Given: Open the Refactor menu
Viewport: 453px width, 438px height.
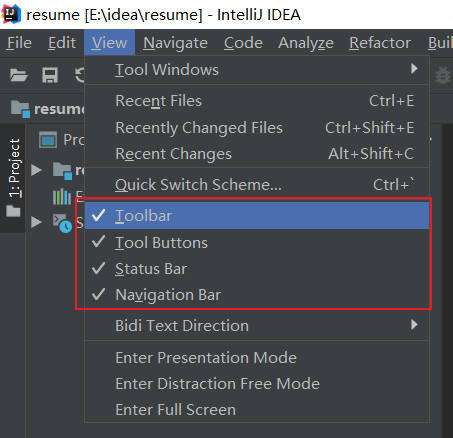Looking at the screenshot, I should 380,43.
